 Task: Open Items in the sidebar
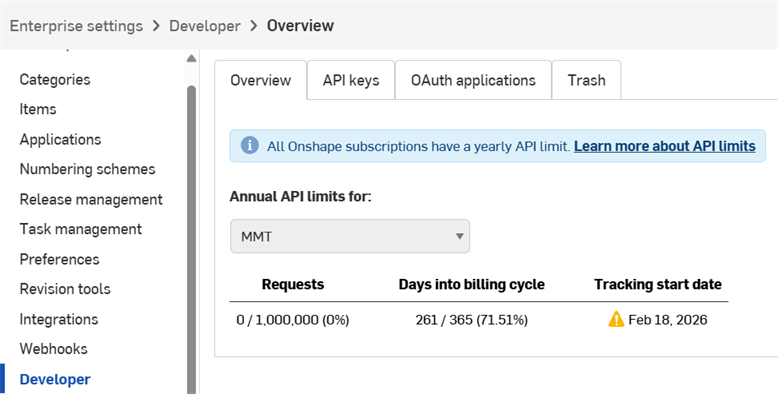click(38, 109)
